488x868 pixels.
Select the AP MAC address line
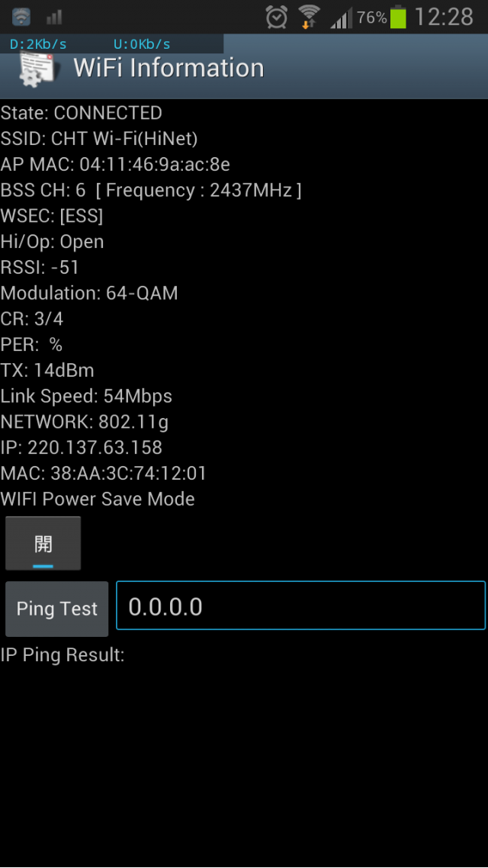(x=115, y=165)
